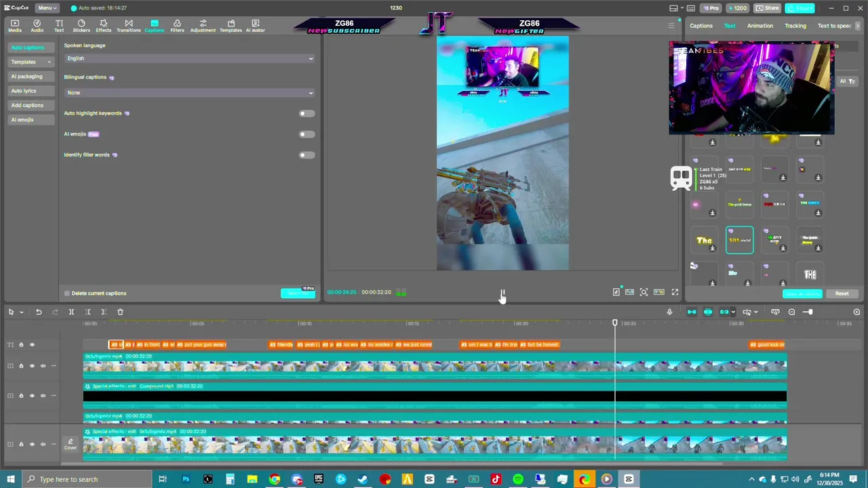
Task: Check Delete current captions checkbox
Action: (x=67, y=293)
